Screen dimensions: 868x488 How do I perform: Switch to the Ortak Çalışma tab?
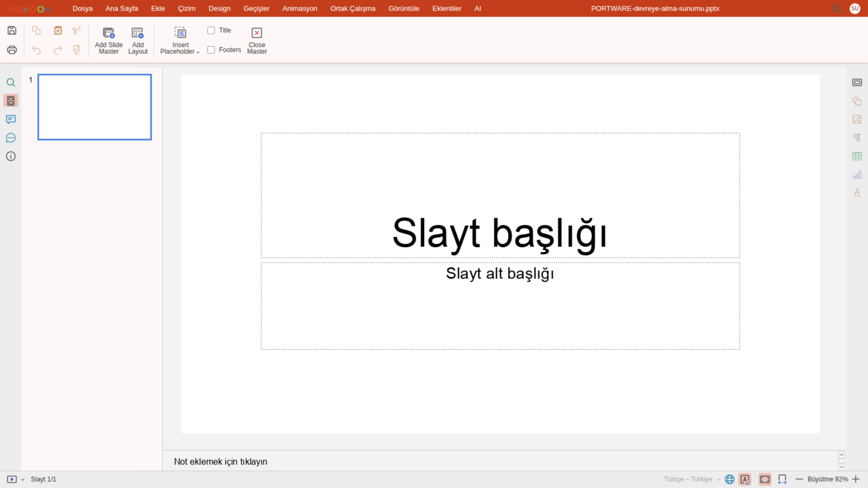(353, 8)
